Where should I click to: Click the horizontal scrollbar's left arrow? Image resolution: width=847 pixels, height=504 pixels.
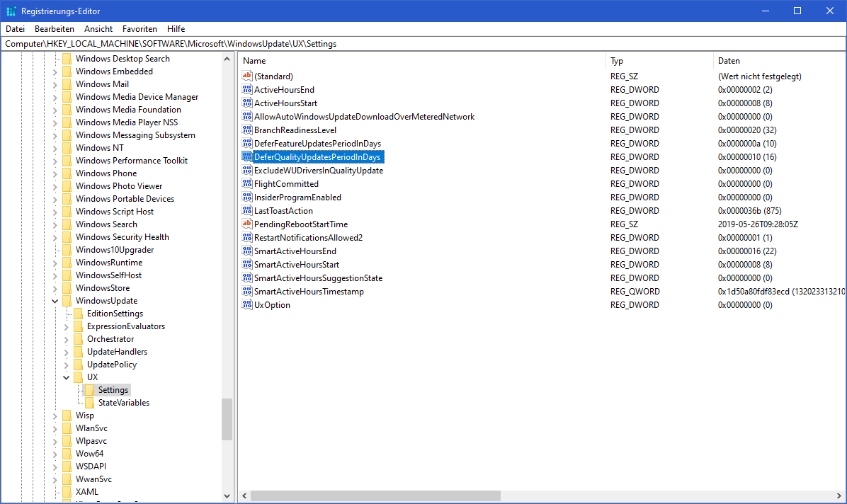[x=245, y=496]
